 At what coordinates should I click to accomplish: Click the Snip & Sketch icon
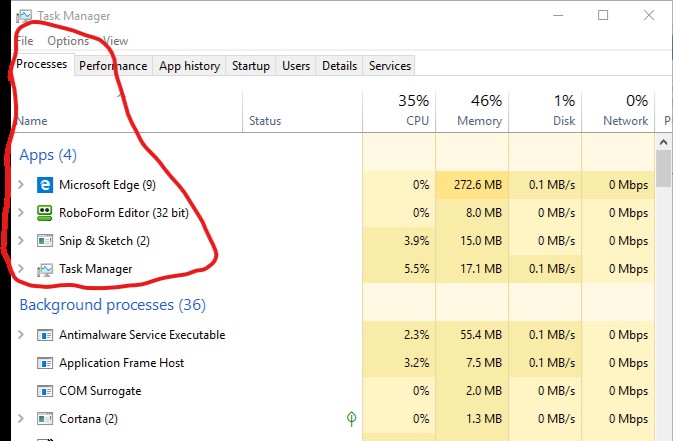click(45, 240)
